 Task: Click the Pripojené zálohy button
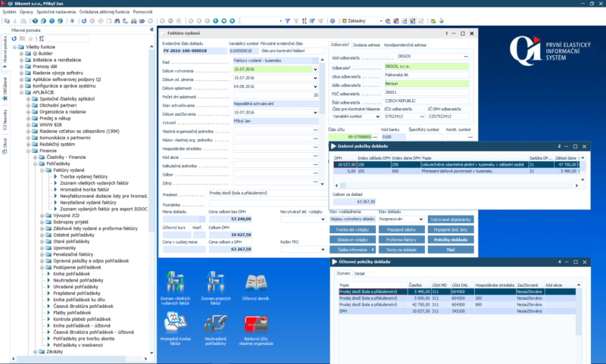pyautogui.click(x=401, y=229)
